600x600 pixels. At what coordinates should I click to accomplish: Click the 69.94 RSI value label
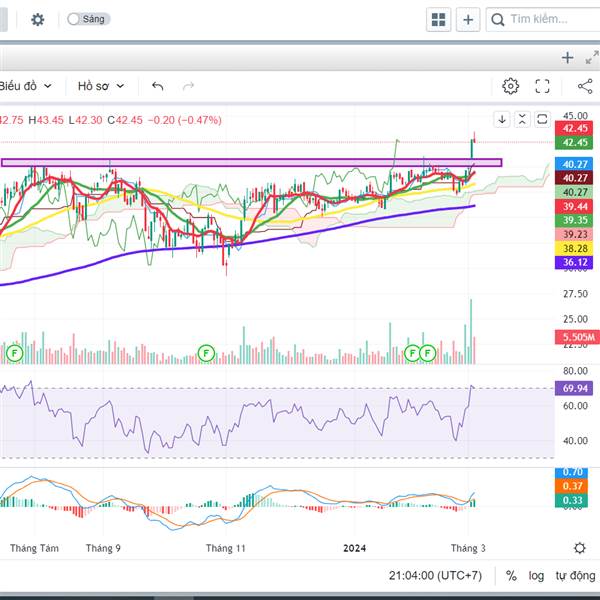click(x=574, y=388)
